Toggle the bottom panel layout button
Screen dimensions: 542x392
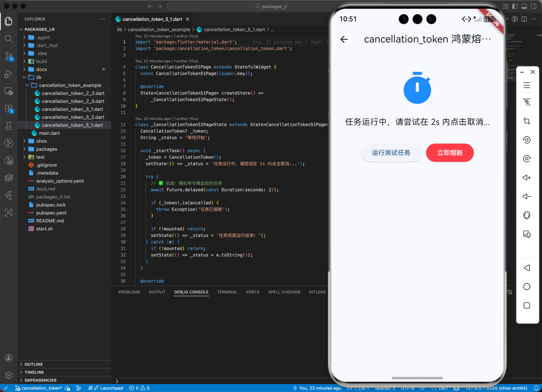524,7
